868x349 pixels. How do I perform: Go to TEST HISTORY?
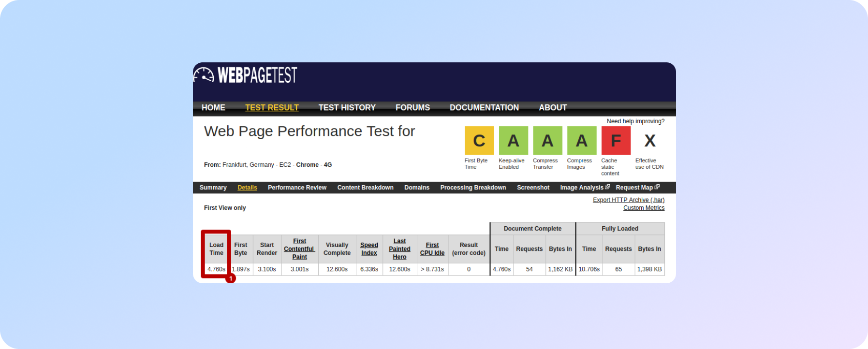click(347, 108)
